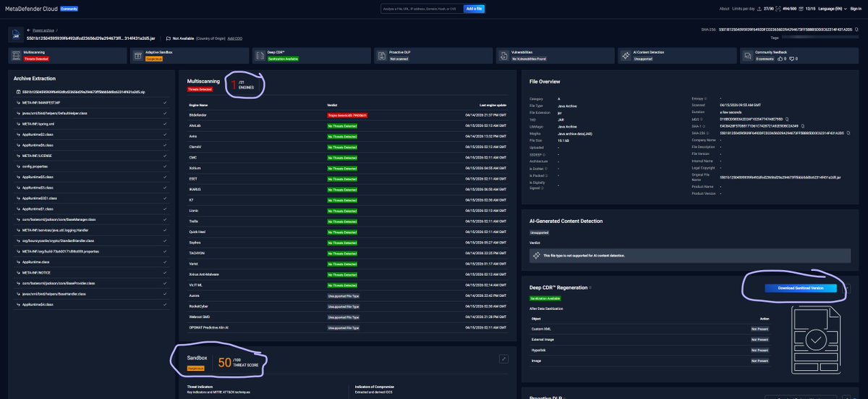Click the sparkle icon in AI detection notice

coord(536,256)
